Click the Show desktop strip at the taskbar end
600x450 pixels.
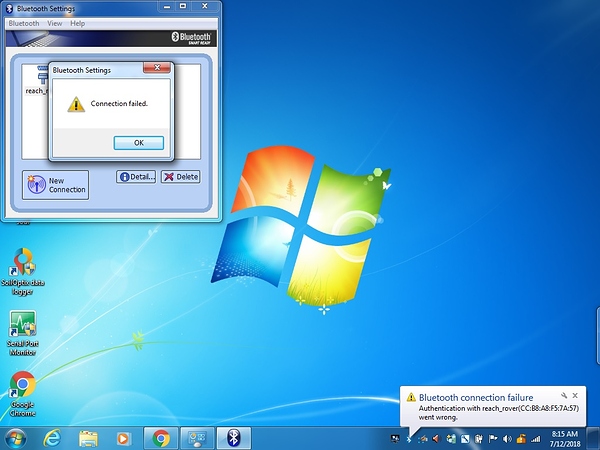[x=594, y=439]
